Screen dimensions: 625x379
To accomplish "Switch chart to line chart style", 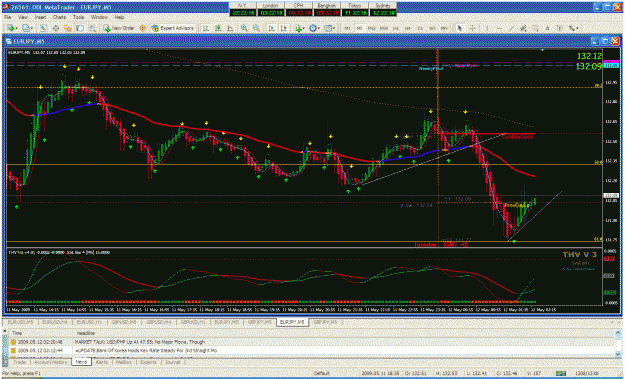I will pos(230,28).
